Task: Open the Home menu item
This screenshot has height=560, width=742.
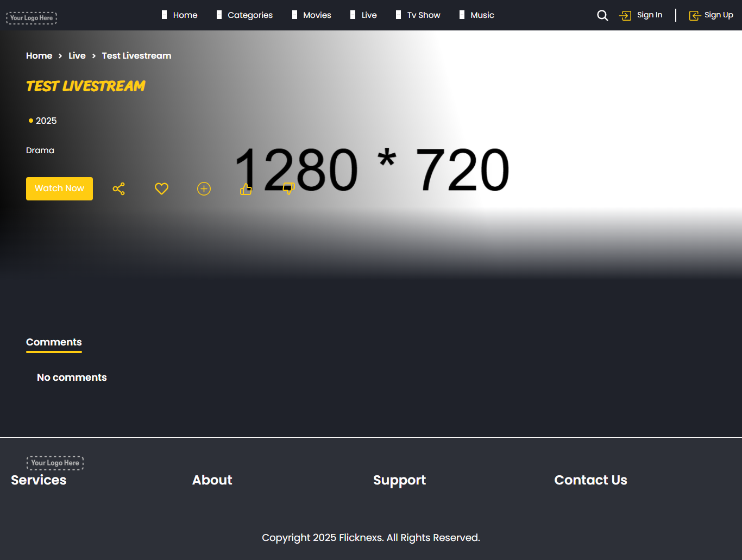Action: (185, 15)
